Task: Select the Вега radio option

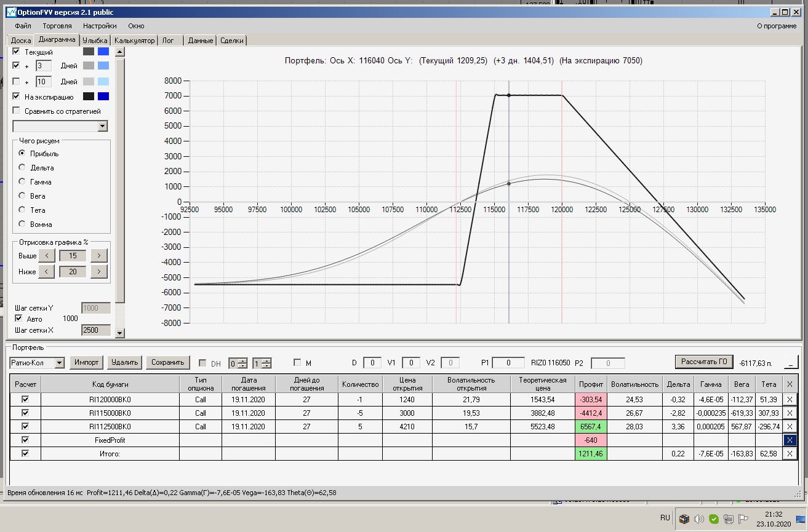Action: (x=23, y=196)
